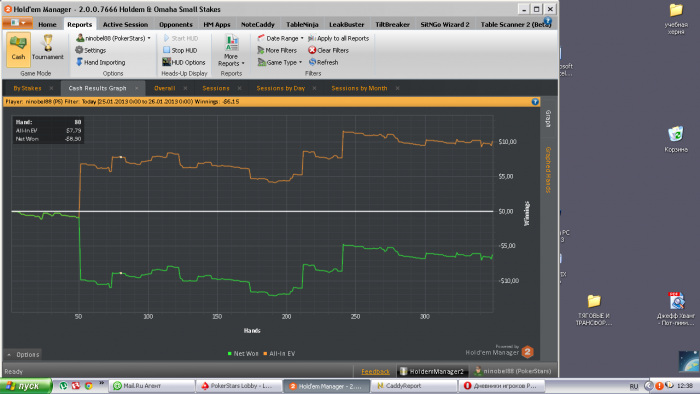The image size is (700, 394).
Task: Open TableNinja tab
Action: click(x=302, y=25)
